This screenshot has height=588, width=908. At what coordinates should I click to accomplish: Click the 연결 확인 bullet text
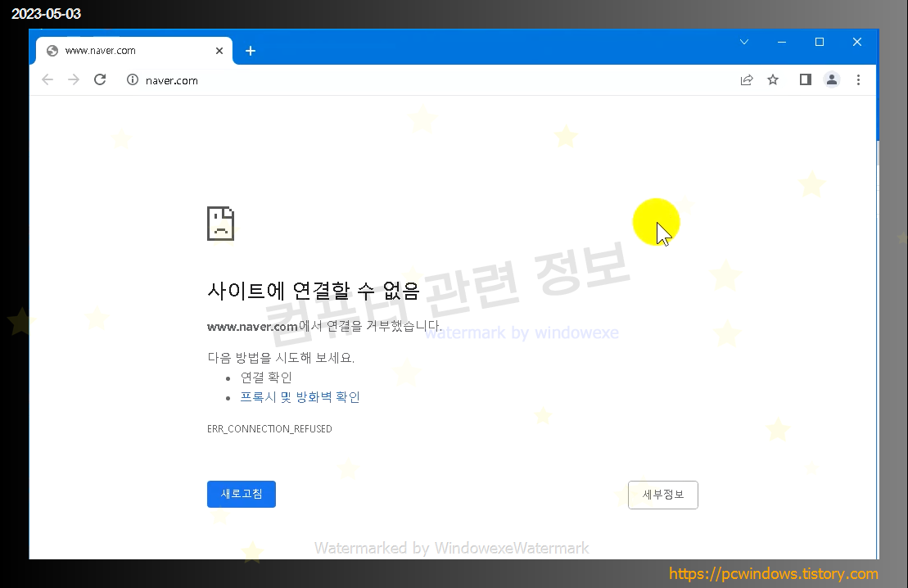(x=266, y=378)
